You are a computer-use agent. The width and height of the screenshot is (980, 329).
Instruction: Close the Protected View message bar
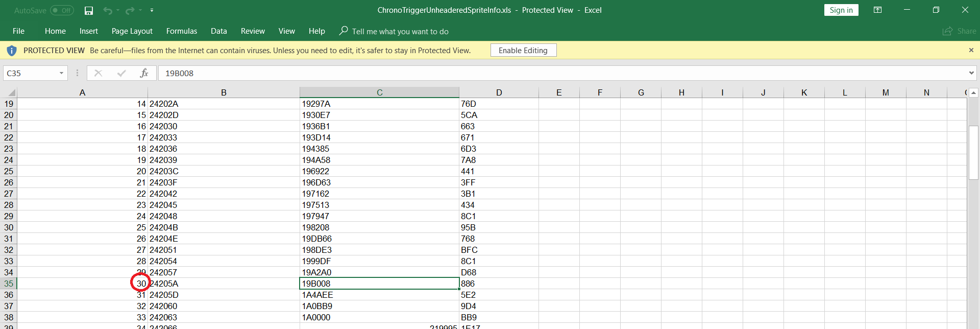coord(971,50)
